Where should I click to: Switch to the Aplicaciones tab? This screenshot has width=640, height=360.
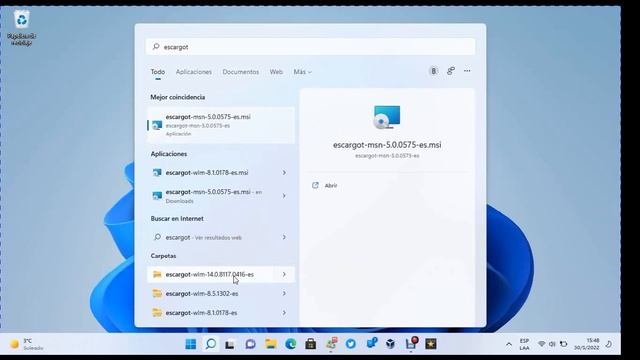click(x=193, y=72)
